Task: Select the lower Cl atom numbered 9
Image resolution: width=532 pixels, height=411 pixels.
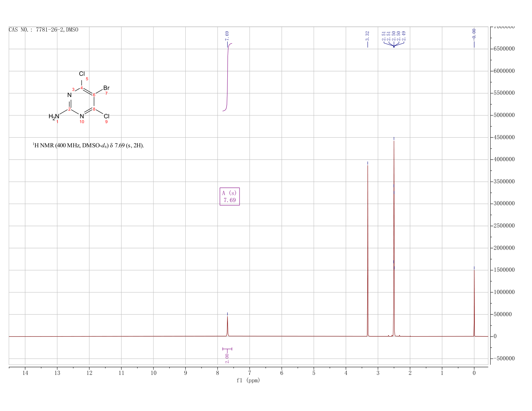Action: pos(107,116)
